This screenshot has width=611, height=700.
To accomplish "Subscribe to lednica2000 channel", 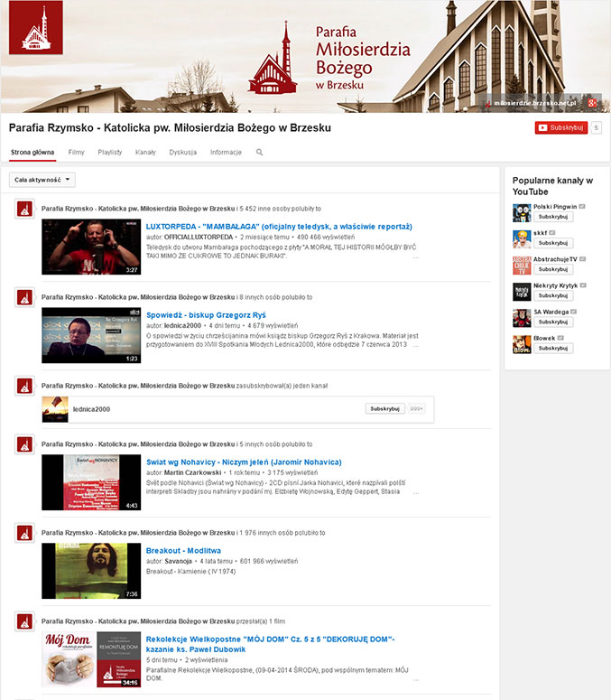I will pos(384,409).
